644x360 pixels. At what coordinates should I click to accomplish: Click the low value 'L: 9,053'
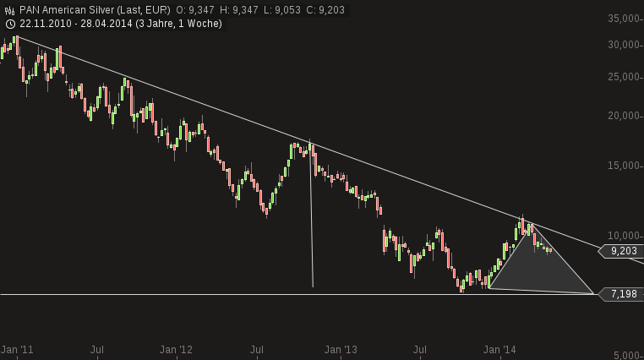tap(282, 10)
